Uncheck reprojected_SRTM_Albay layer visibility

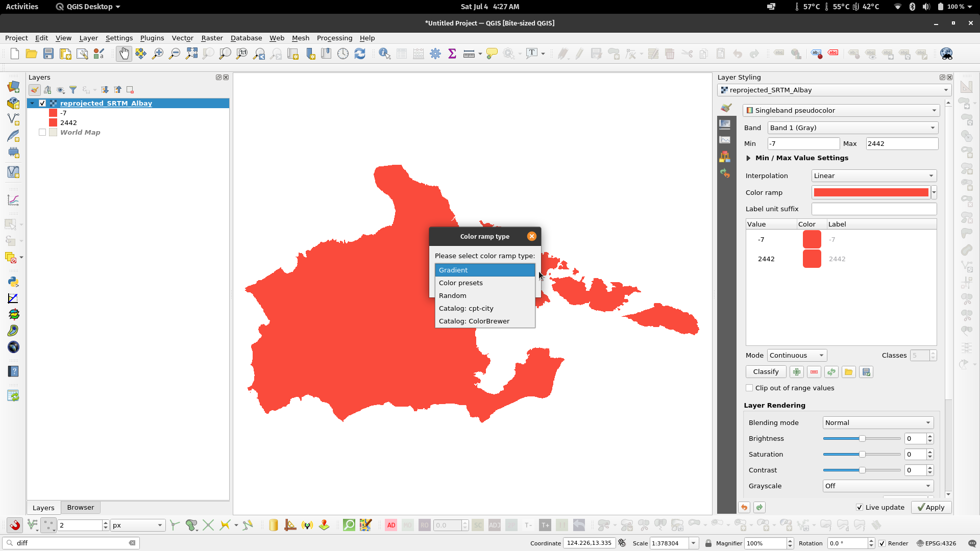pos(42,103)
